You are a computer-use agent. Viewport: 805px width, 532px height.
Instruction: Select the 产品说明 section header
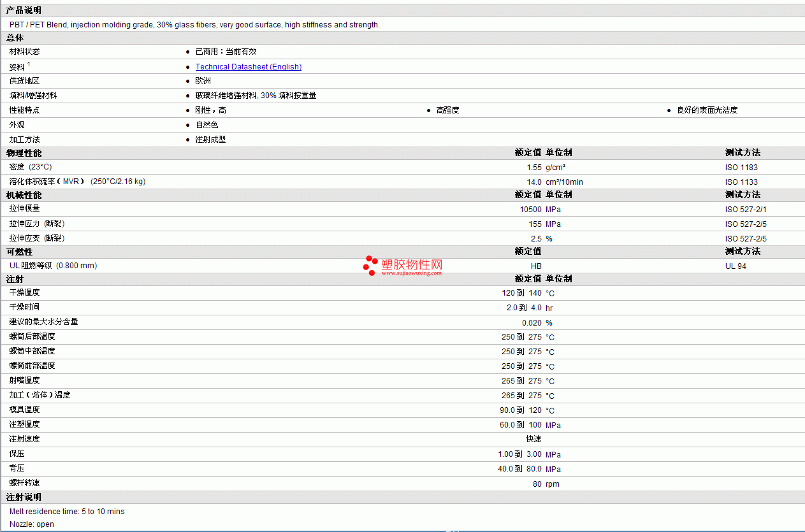click(24, 10)
